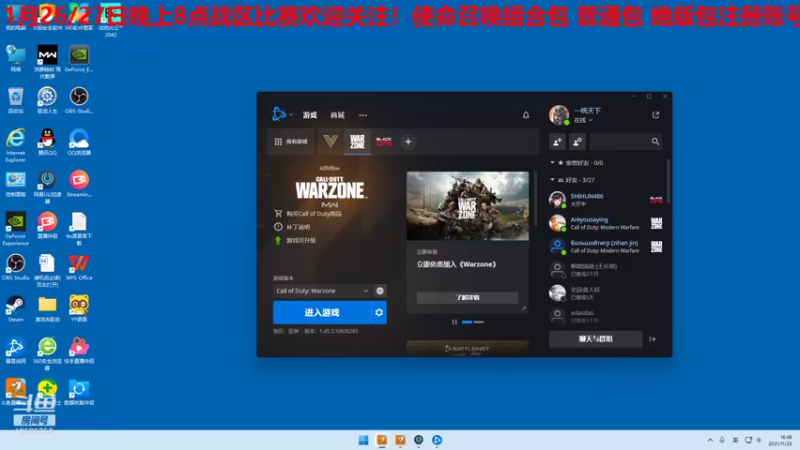This screenshot has width=800, height=450.
Task: Open chat with friend Areyousaying
Action: click(x=606, y=223)
